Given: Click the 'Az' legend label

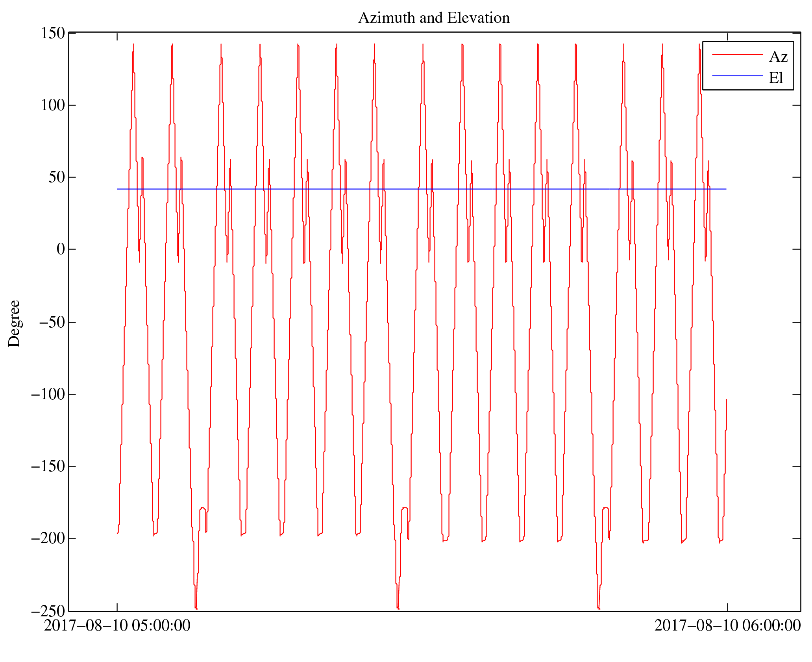Looking at the screenshot, I should click(778, 57).
